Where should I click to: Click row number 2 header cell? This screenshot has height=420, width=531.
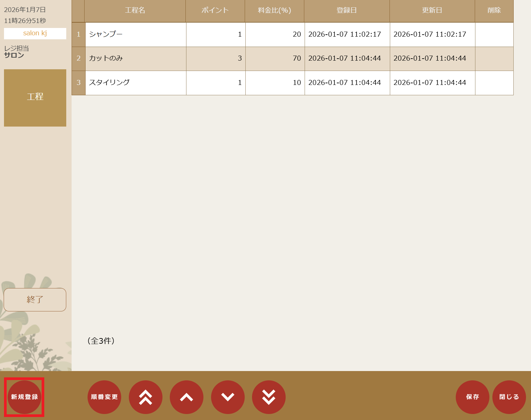tap(79, 59)
